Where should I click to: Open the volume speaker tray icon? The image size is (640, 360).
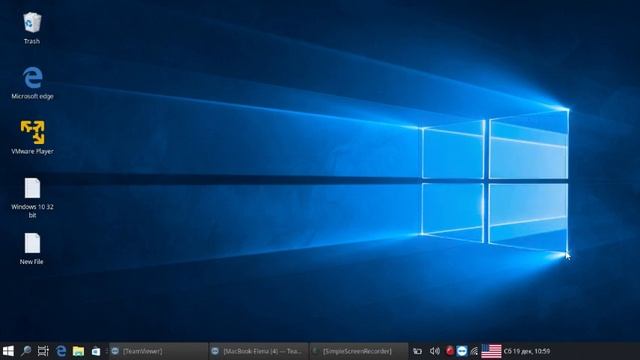tap(435, 351)
